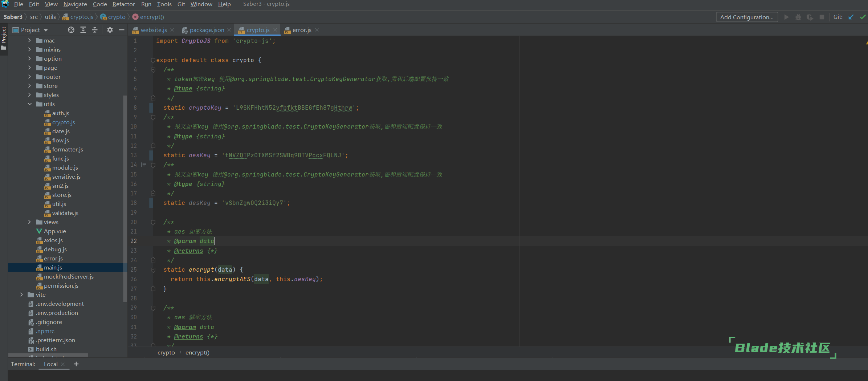Click Expand All icon in Project panel
868x381 pixels.
[x=83, y=30]
